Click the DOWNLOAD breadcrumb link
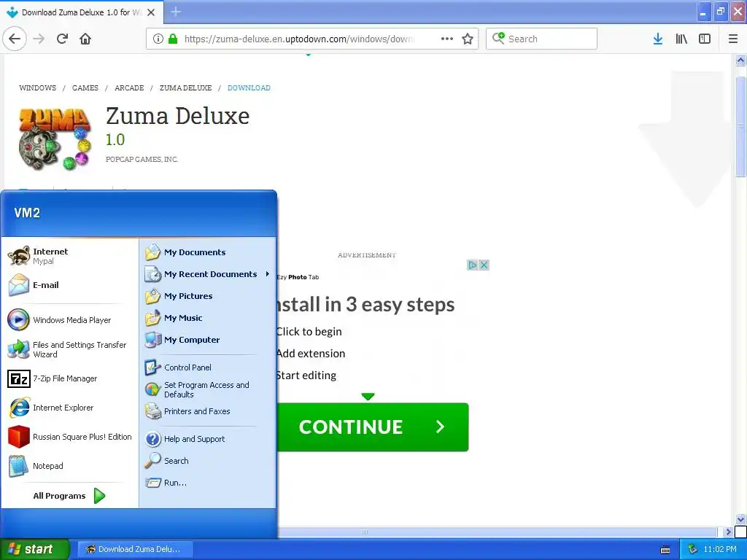Viewport: 747px width, 560px height. click(249, 87)
